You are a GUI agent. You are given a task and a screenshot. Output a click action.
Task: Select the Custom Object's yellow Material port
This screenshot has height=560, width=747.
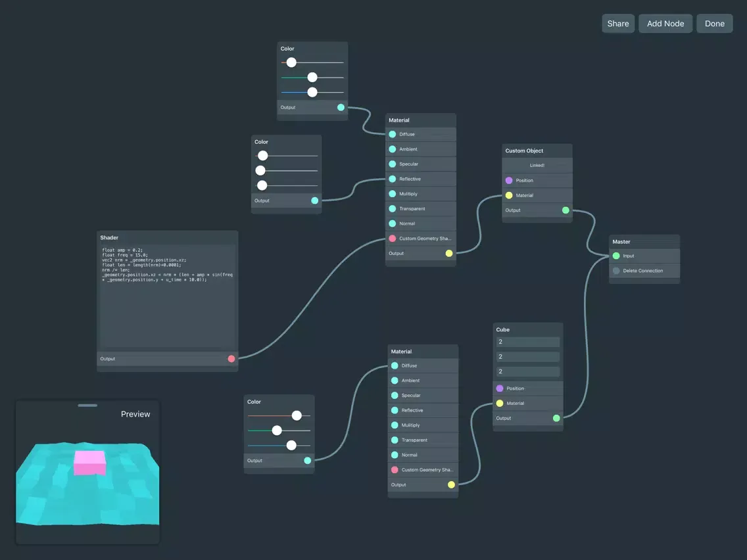coord(509,195)
